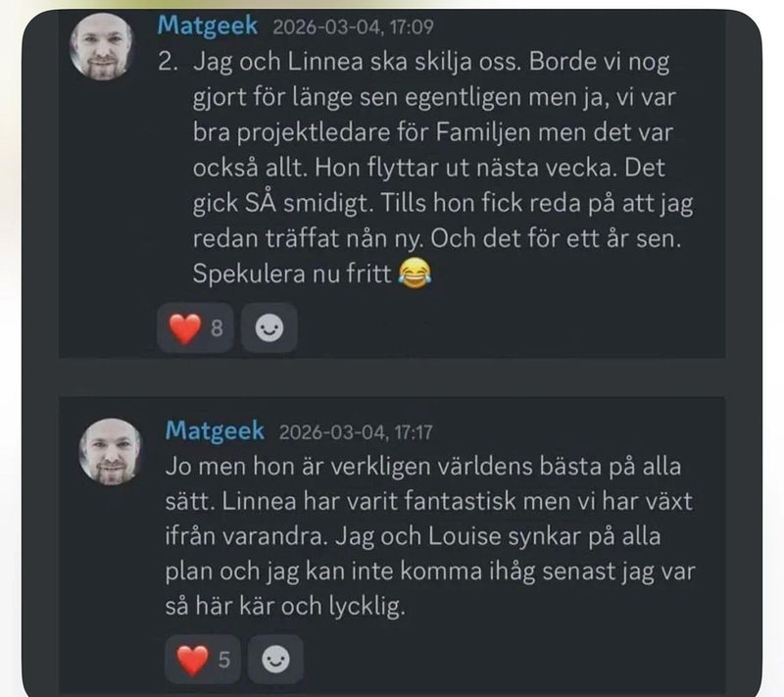
Task: Click the red heart emoji beside the number 8
Action: 184,328
